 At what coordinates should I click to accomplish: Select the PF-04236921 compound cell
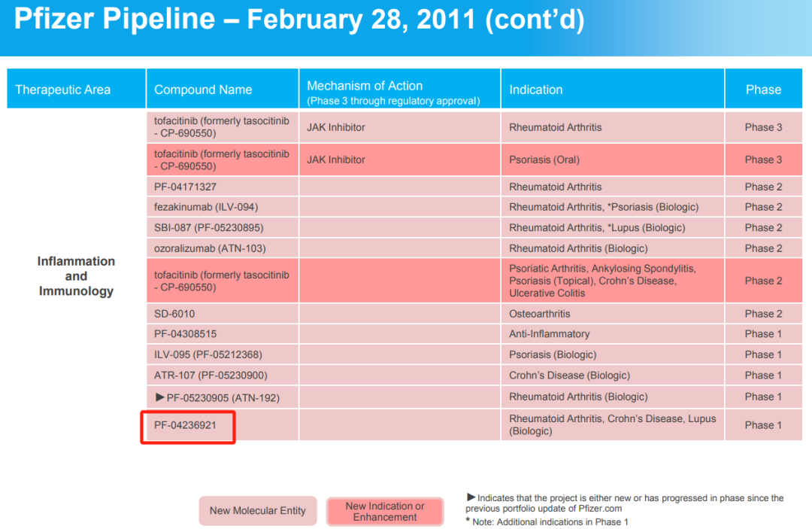[222, 425]
